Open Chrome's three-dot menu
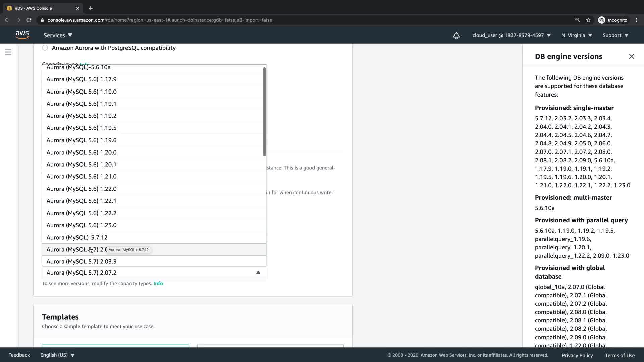The height and width of the screenshot is (362, 644). pos(637,20)
